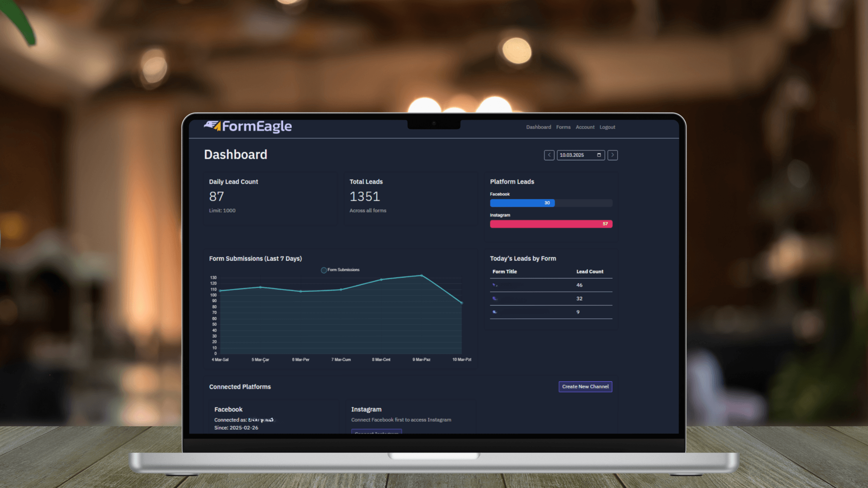Click the icon of the 9-lead form row

[495, 312]
